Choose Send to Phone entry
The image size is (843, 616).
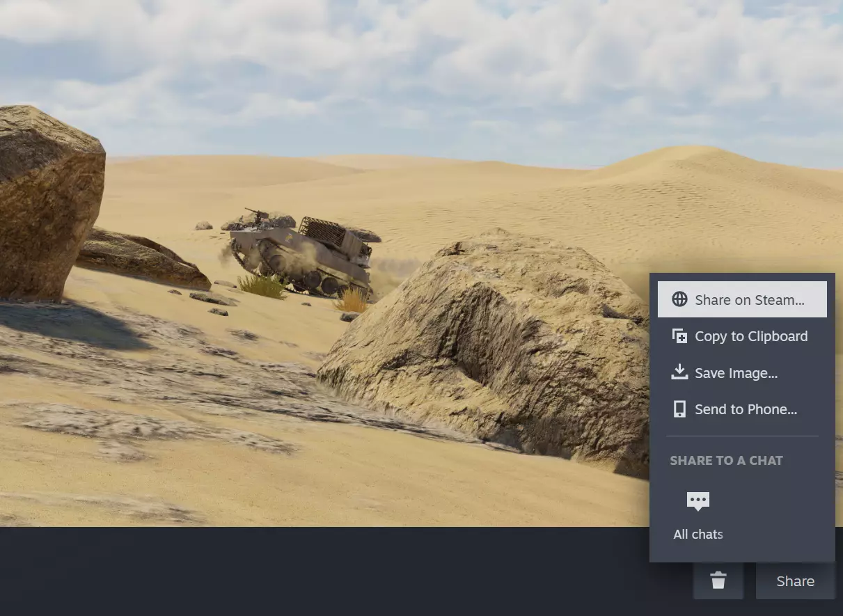point(742,409)
